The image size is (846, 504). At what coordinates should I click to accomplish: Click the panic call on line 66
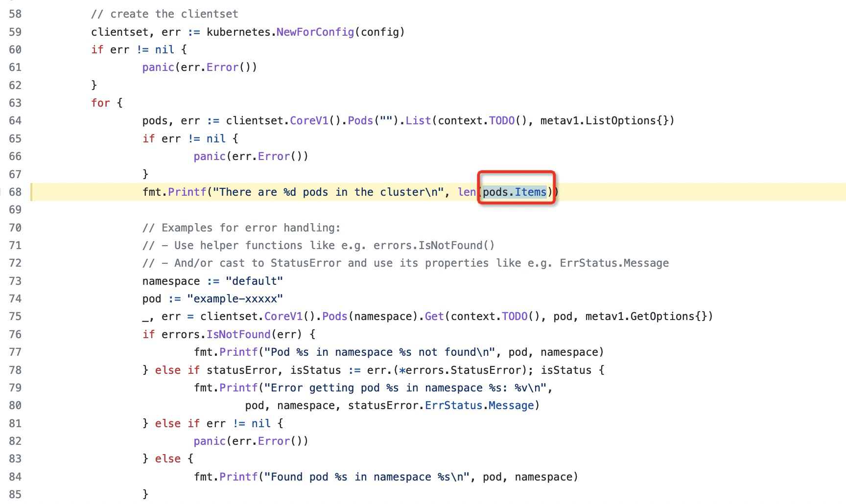point(210,156)
